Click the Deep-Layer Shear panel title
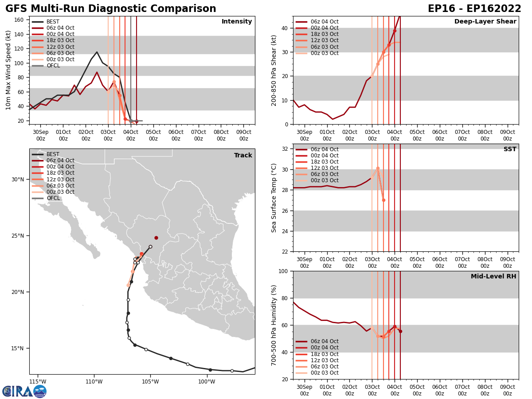This screenshot has width=532, height=399. point(485,22)
